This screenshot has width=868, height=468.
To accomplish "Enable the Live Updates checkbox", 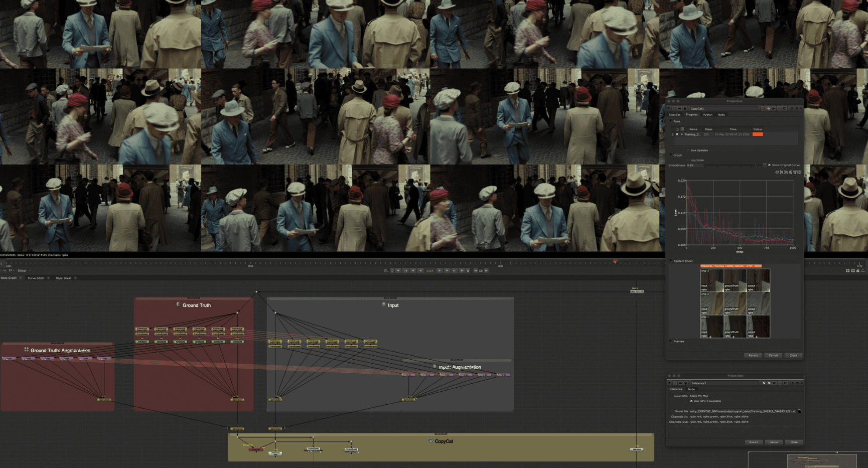I will click(x=688, y=150).
